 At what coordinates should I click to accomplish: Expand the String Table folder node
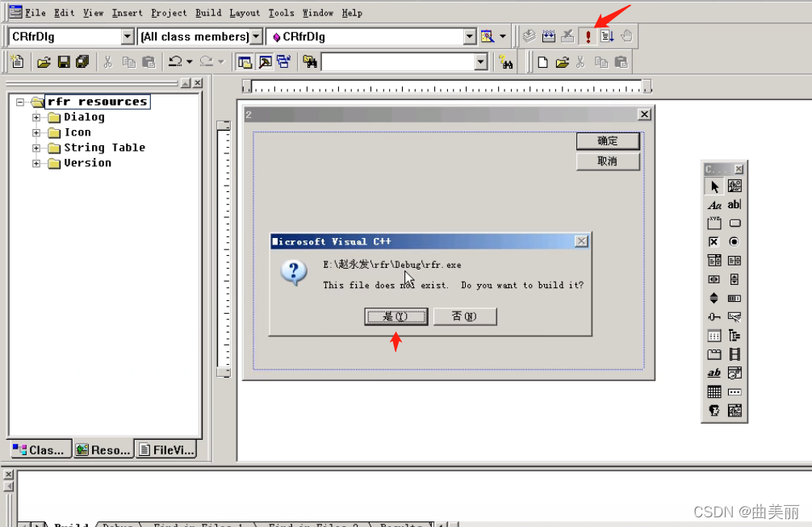36,148
